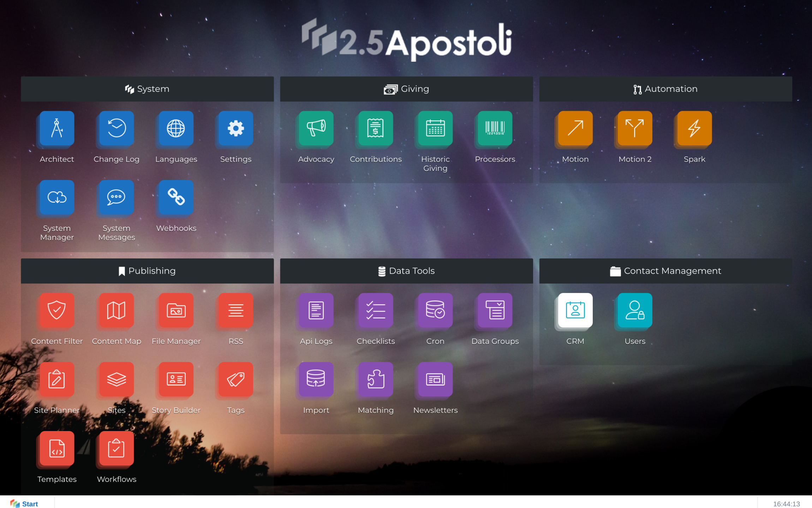
Task: Open System Manager cloud icon
Action: point(57,197)
